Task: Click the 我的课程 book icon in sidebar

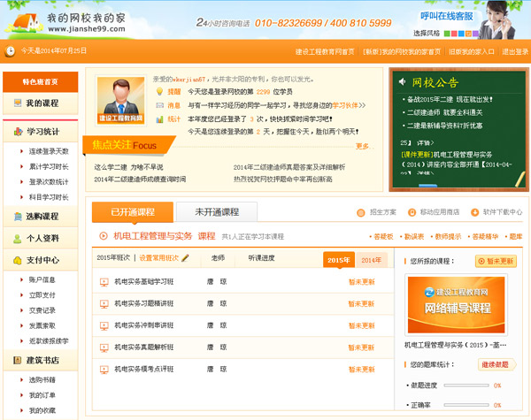Action: click(18, 103)
